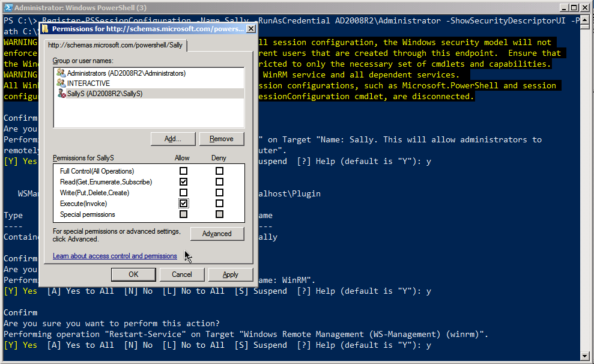Enable Allow for Full Control(All Operations)
The image size is (594, 364).
183,171
